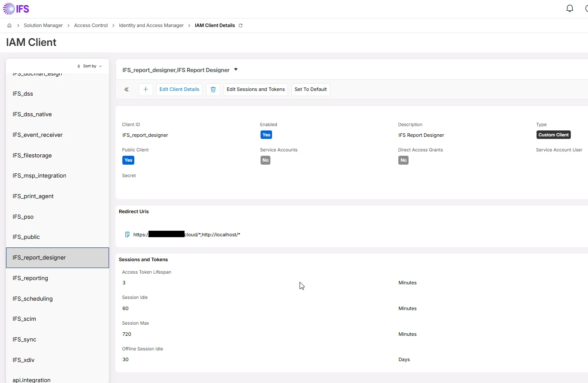588x383 pixels.
Task: Go to home via breadcrumb house icon
Action: (x=9, y=26)
